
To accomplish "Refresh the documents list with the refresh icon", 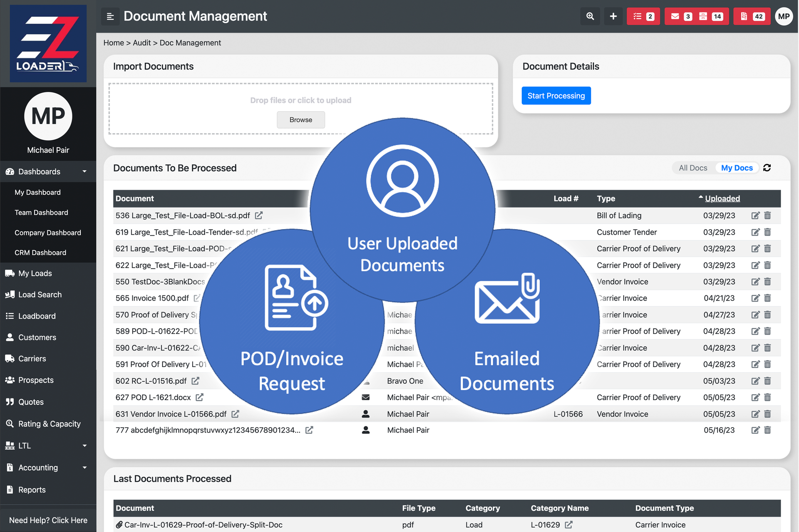I will pos(767,168).
